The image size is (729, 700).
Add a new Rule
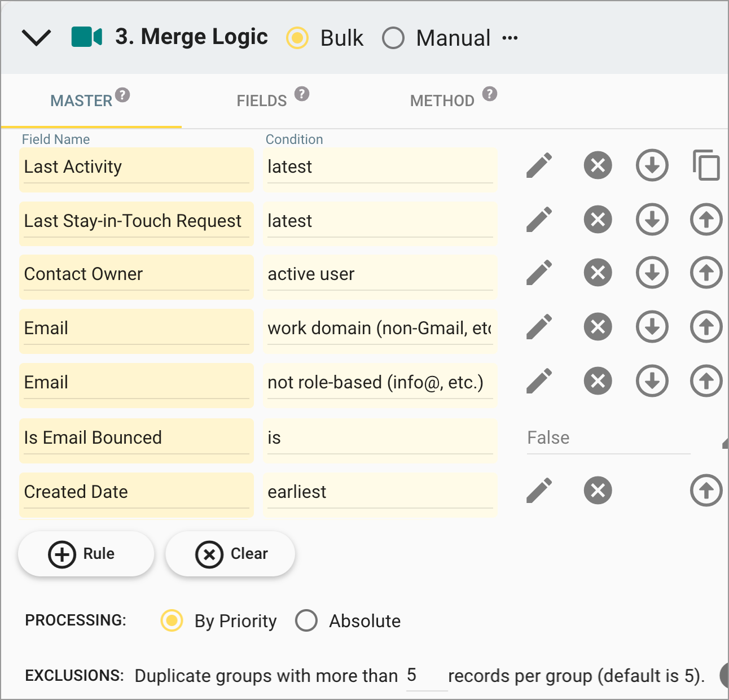86,554
